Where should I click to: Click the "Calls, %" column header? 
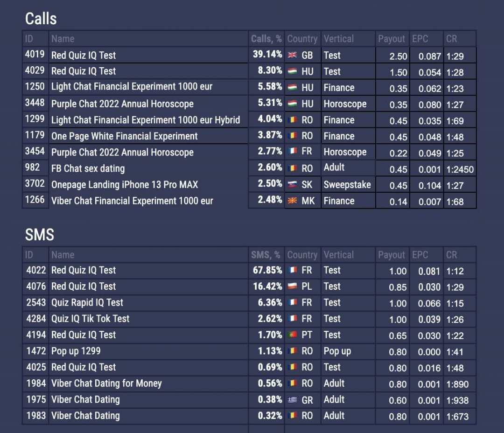click(266, 39)
